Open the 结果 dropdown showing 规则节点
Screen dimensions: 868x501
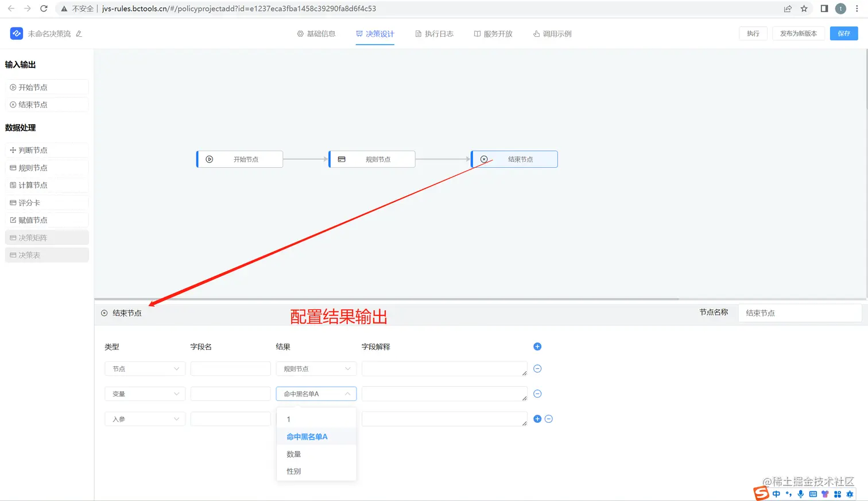pyautogui.click(x=316, y=368)
